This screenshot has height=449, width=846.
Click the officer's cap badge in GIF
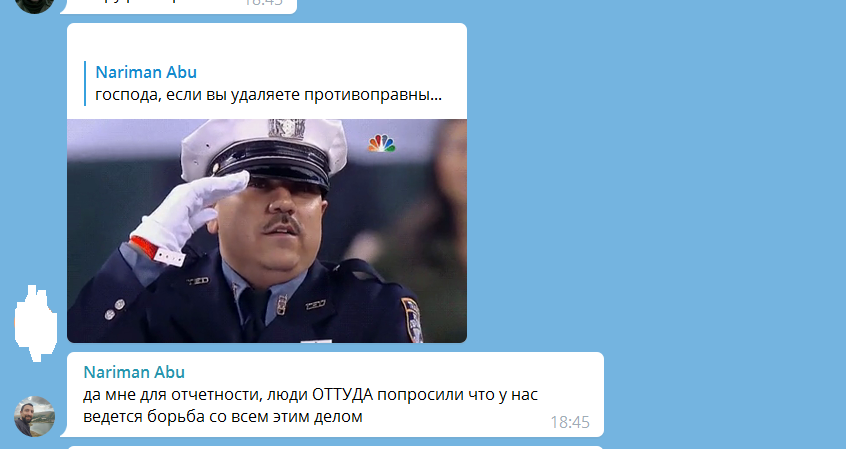click(x=286, y=128)
